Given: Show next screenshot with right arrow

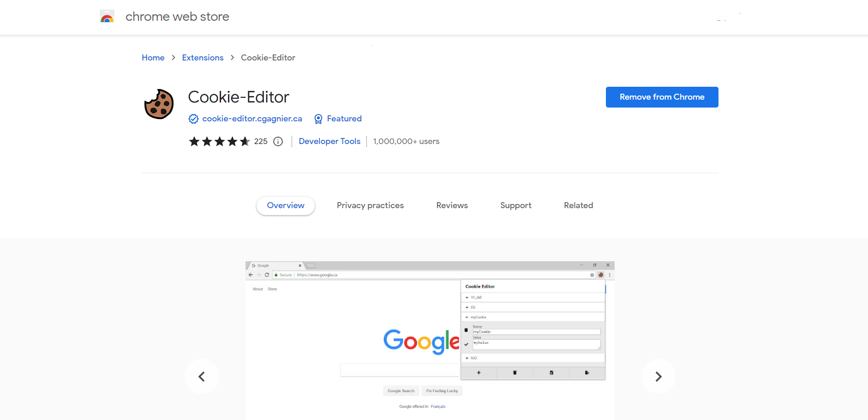Looking at the screenshot, I should pos(658,377).
